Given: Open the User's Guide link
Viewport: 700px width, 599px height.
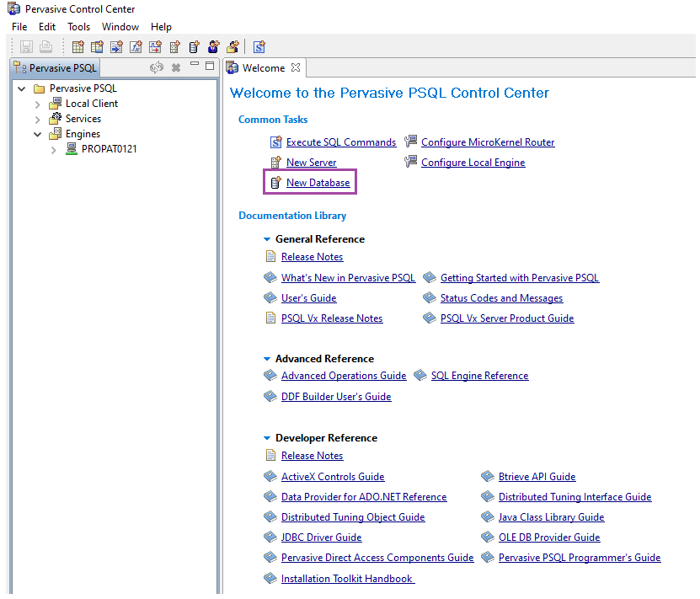Looking at the screenshot, I should point(308,298).
